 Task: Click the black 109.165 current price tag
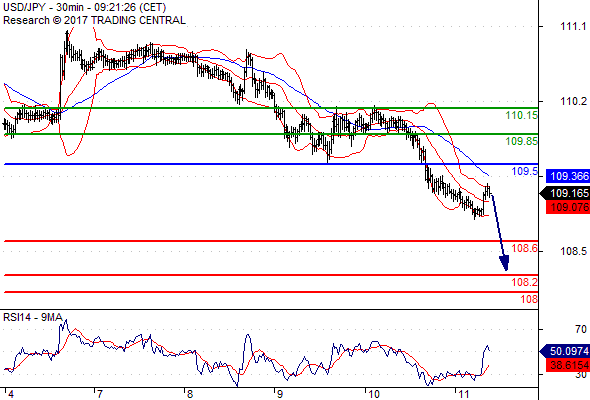pyautogui.click(x=565, y=193)
